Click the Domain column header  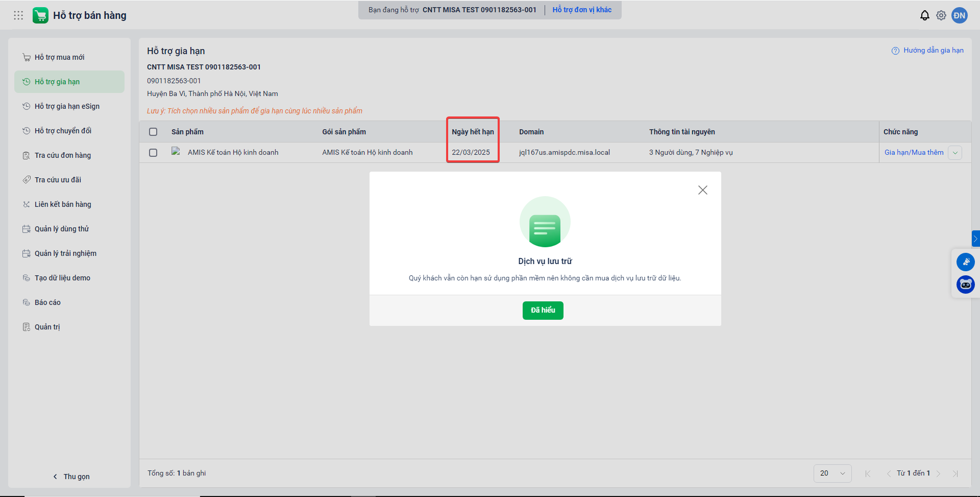coord(531,132)
